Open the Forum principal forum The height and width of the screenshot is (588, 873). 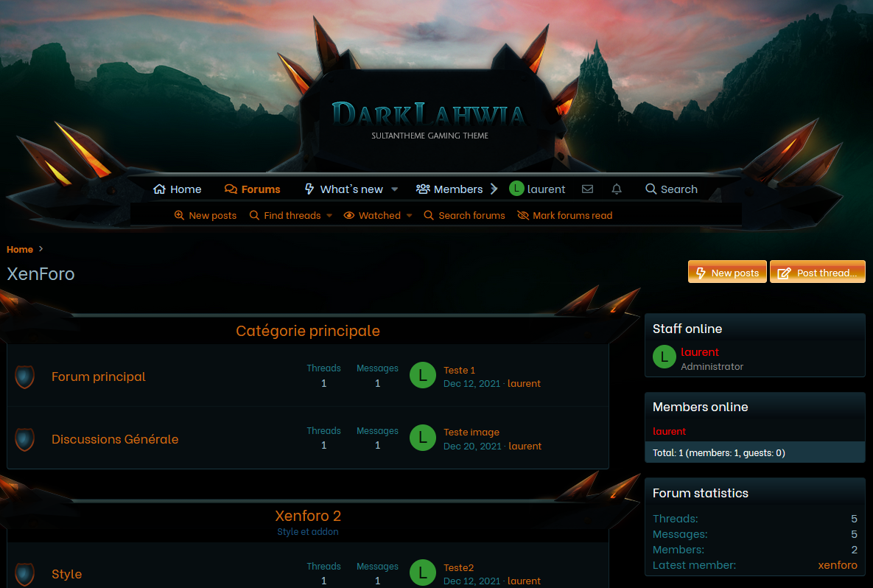[99, 377]
